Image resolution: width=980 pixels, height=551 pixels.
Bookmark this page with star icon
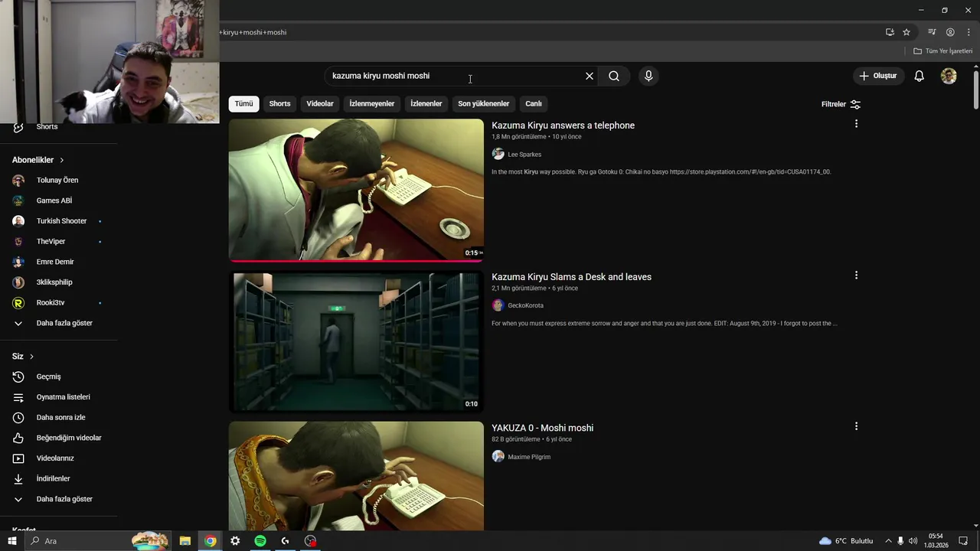906,32
